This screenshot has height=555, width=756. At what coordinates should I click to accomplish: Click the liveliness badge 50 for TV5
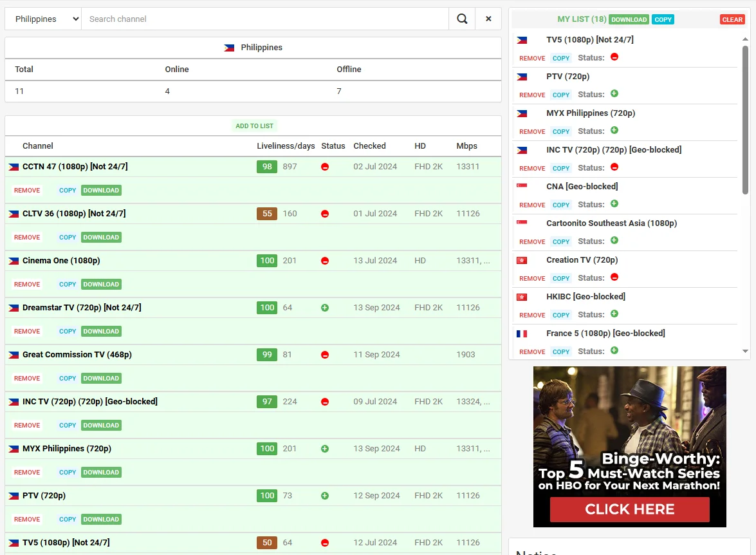[x=267, y=543]
